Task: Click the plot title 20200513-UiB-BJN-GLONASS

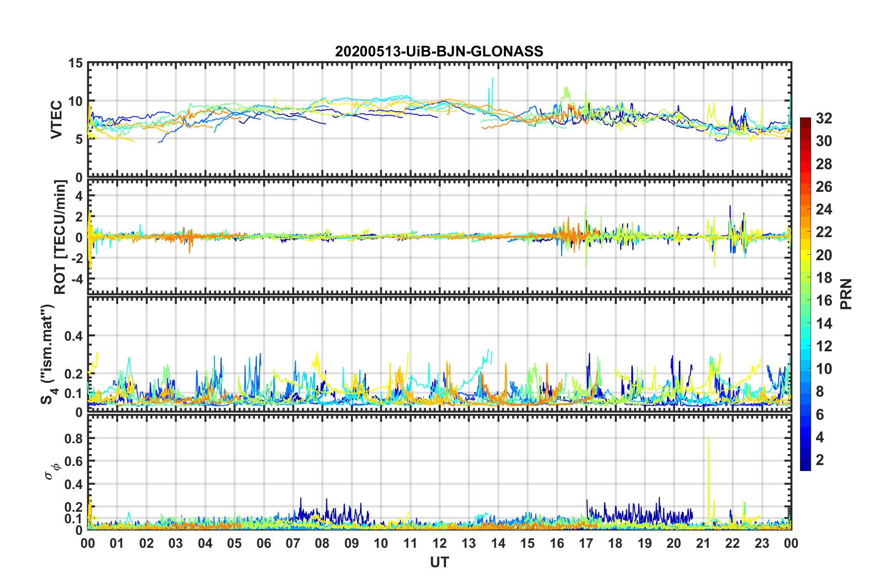Action: (439, 51)
